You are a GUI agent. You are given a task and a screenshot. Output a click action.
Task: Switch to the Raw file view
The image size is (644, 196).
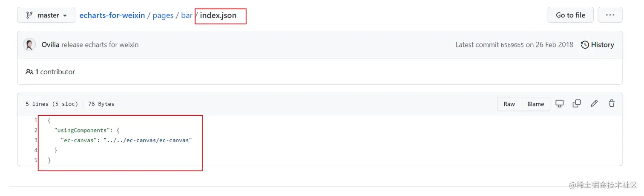[509, 104]
